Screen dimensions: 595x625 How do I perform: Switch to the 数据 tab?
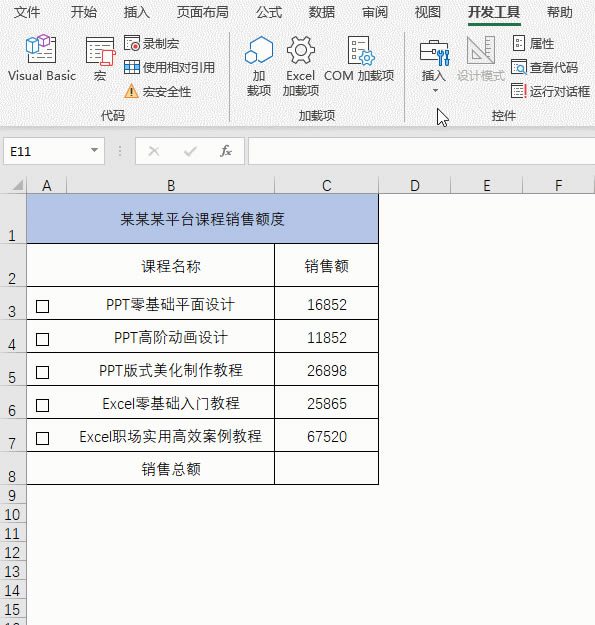[x=322, y=12]
